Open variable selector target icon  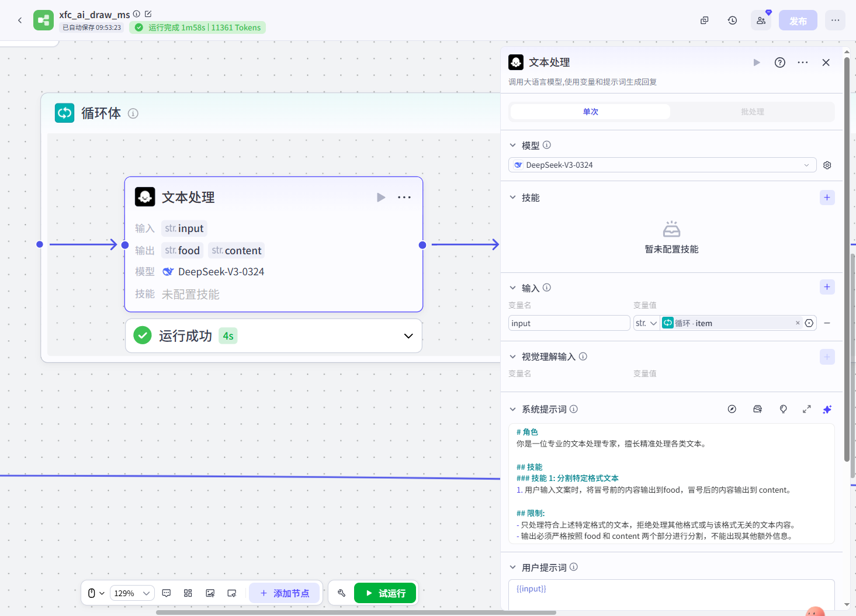pyautogui.click(x=809, y=323)
